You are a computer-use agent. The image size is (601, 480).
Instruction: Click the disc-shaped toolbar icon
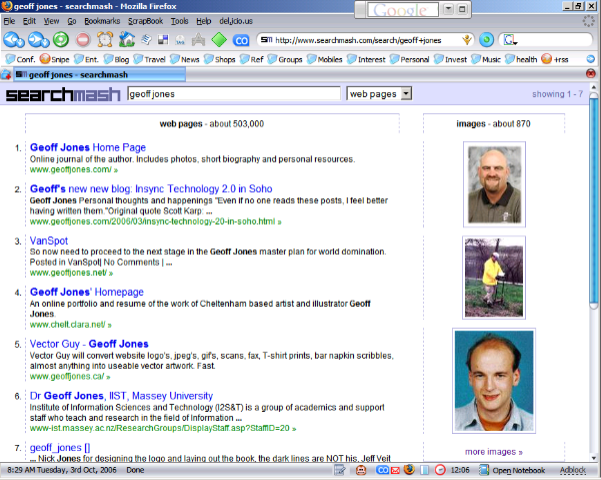(x=181, y=40)
